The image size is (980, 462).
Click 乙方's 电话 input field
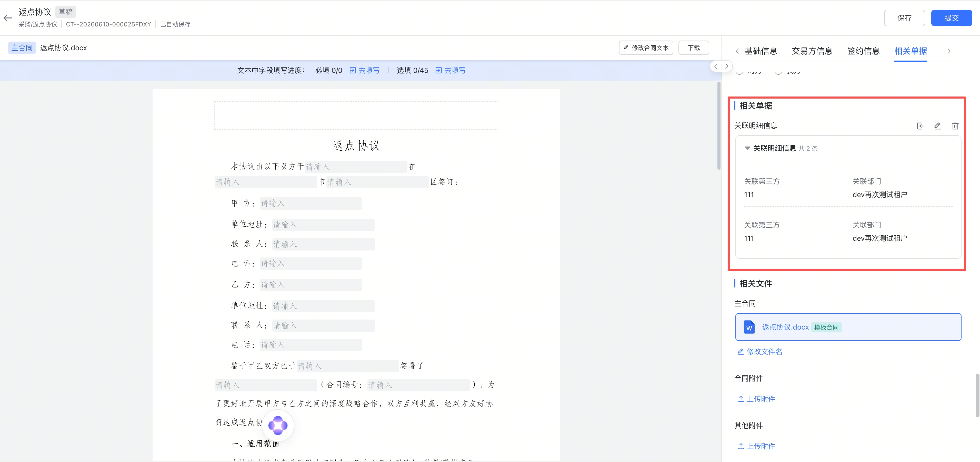[x=311, y=345]
